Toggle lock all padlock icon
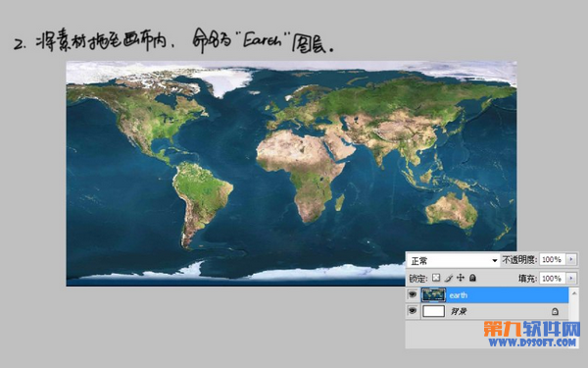588x368 pixels. pyautogui.click(x=472, y=278)
